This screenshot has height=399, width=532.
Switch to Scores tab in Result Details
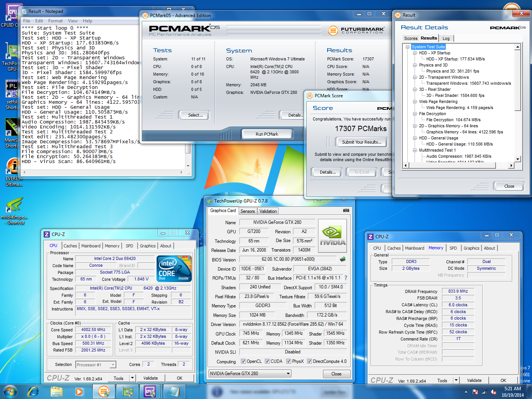(411, 38)
